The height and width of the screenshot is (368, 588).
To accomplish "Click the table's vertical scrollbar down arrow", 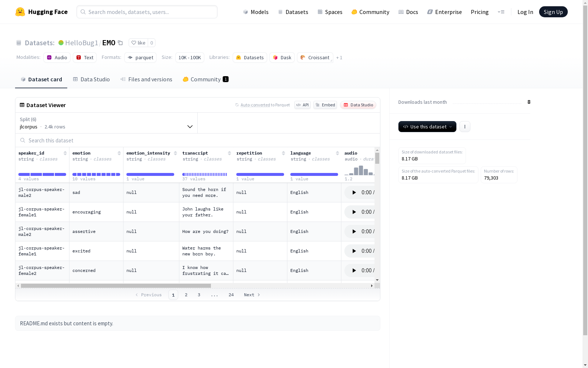I will pyautogui.click(x=377, y=280).
